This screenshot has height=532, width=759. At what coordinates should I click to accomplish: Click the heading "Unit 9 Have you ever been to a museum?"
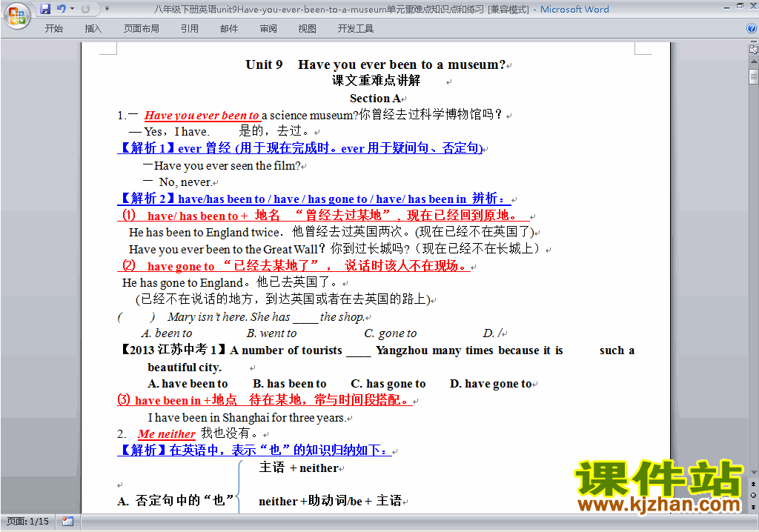point(376,64)
